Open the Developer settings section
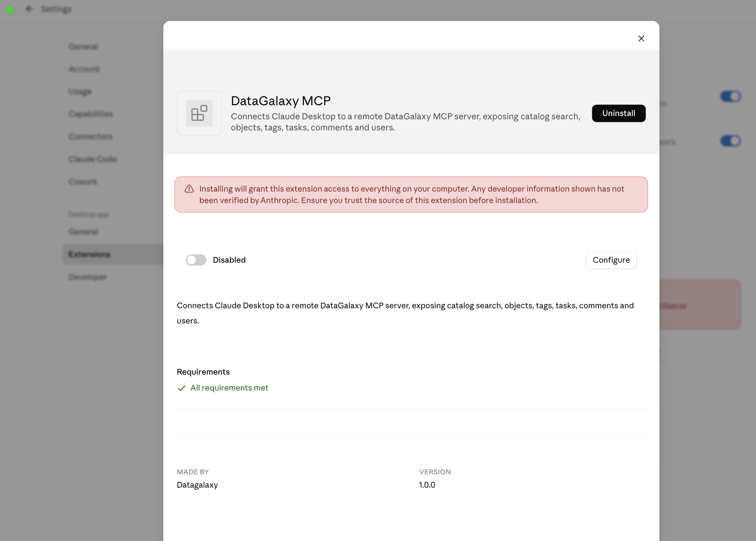 pyautogui.click(x=87, y=277)
